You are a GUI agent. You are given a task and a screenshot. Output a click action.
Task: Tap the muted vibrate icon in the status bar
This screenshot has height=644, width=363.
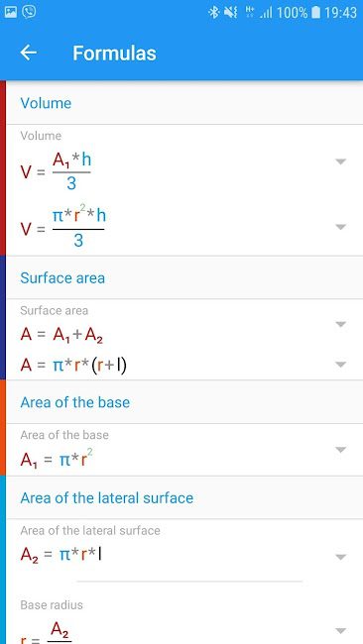point(231,12)
